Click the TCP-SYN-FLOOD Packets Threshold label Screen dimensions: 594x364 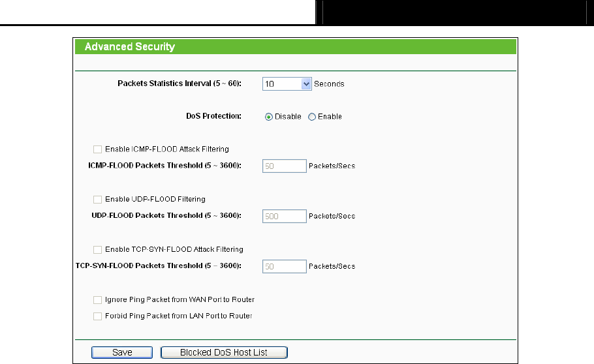point(159,265)
